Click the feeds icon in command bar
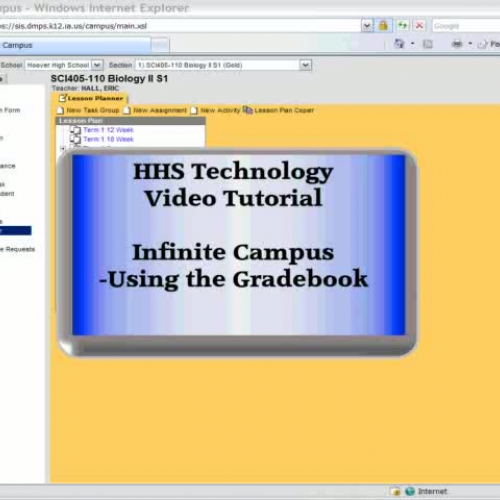The width and height of the screenshot is (500, 500). [428, 44]
